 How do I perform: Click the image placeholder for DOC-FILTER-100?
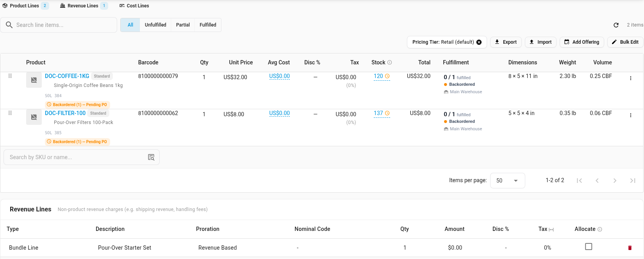pyautogui.click(x=34, y=117)
